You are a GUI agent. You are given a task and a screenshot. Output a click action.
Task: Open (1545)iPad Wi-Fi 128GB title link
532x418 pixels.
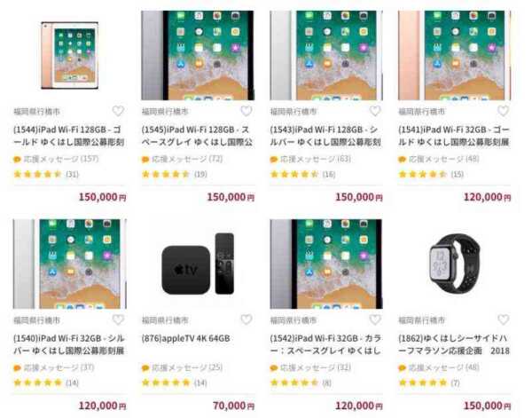(198, 136)
